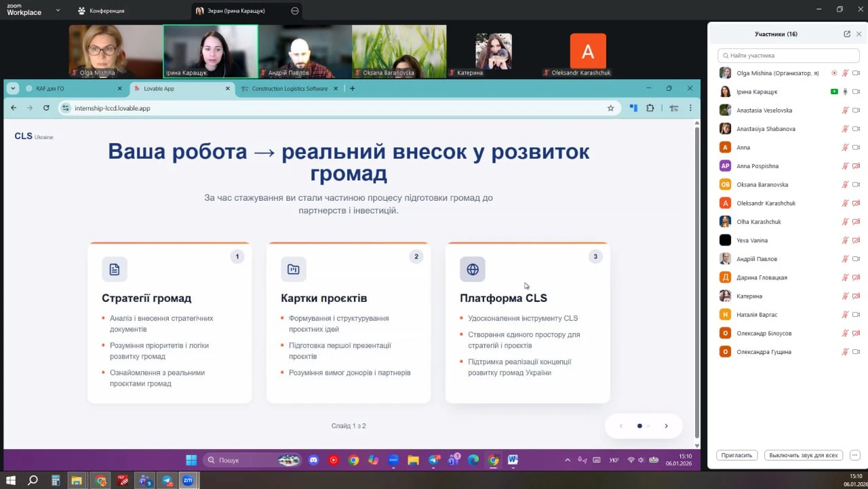Open Telegram from the shared taskbar
The height and width of the screenshot is (489, 868).
tap(433, 460)
